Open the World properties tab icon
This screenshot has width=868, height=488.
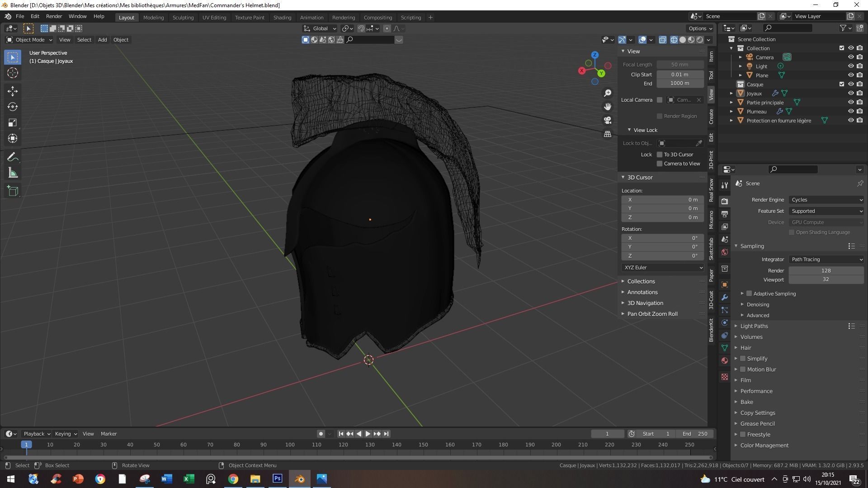point(725,252)
